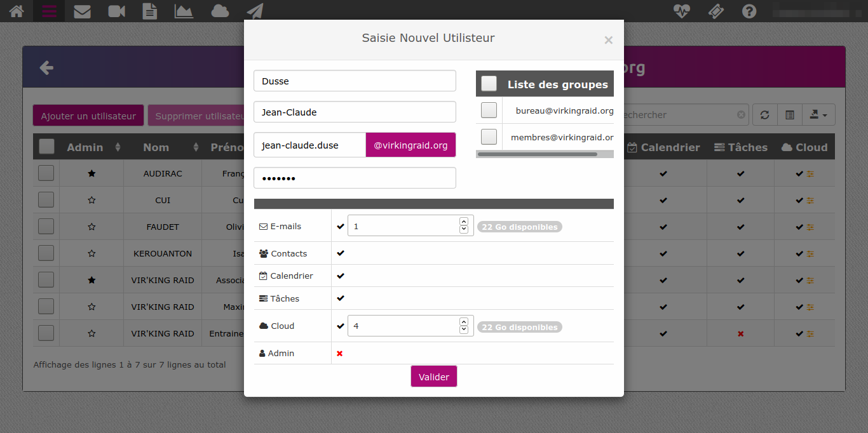Select all groups via header checkbox
The height and width of the screenshot is (433, 868).
click(489, 83)
